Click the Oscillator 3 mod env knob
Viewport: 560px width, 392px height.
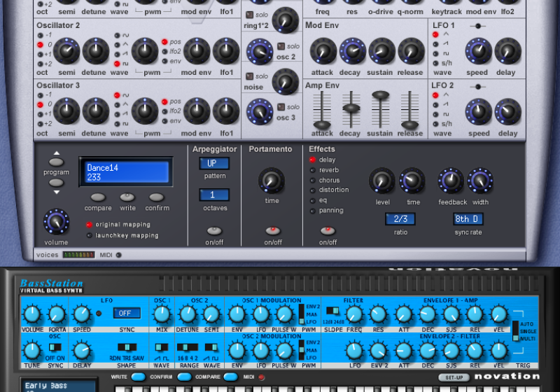[197, 111]
